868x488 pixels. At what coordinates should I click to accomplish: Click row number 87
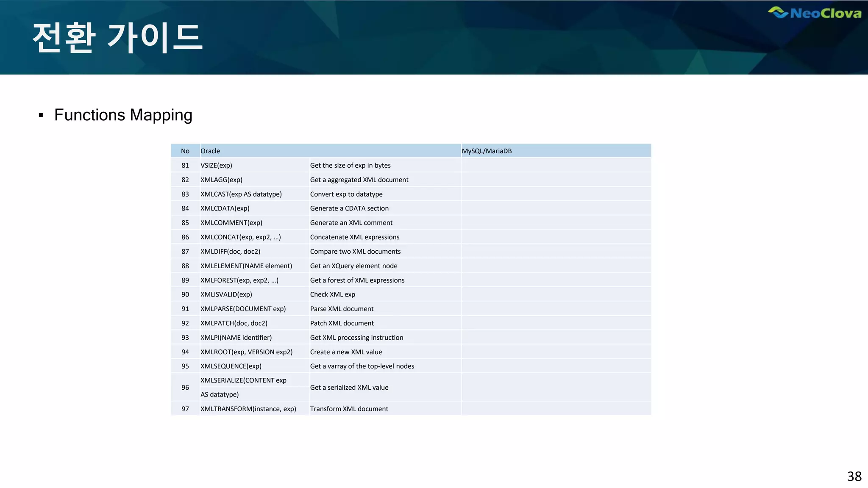click(185, 252)
